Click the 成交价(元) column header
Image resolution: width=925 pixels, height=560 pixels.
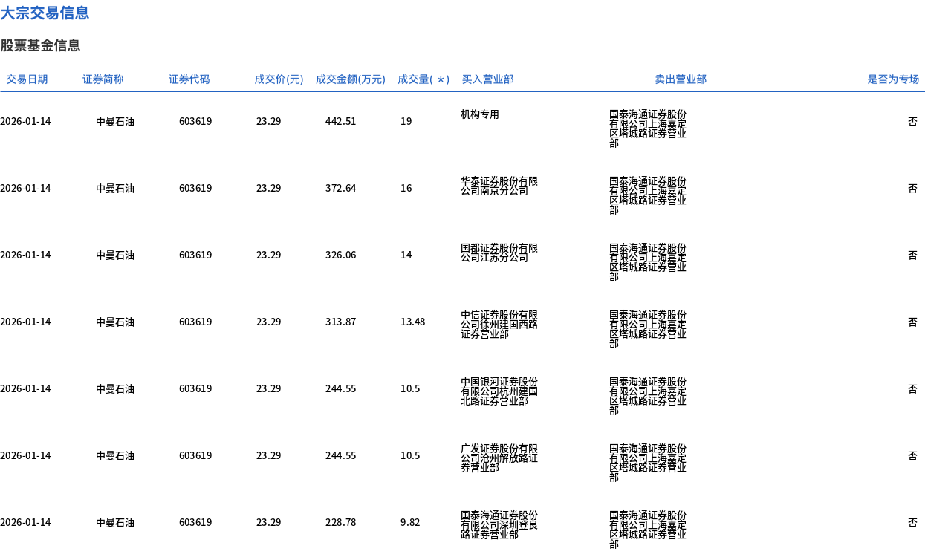(x=279, y=79)
